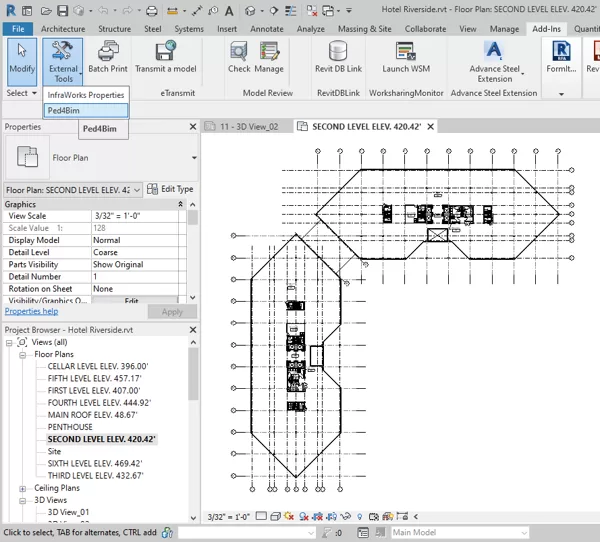Click the Close Inactive Views icon
This screenshot has width=600, height=542.
(x=312, y=11)
